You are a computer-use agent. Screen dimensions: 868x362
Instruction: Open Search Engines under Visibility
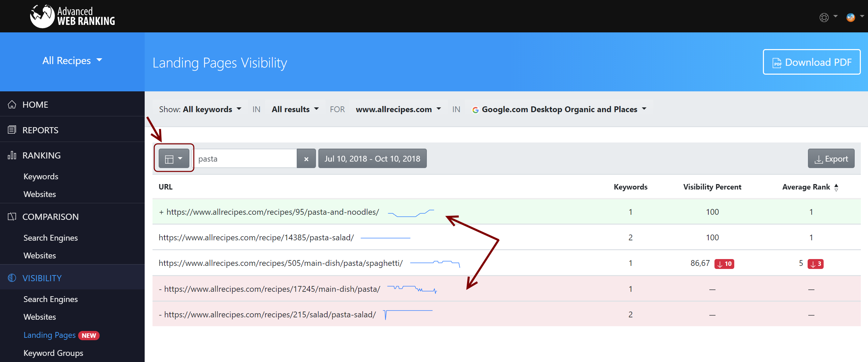(50, 299)
